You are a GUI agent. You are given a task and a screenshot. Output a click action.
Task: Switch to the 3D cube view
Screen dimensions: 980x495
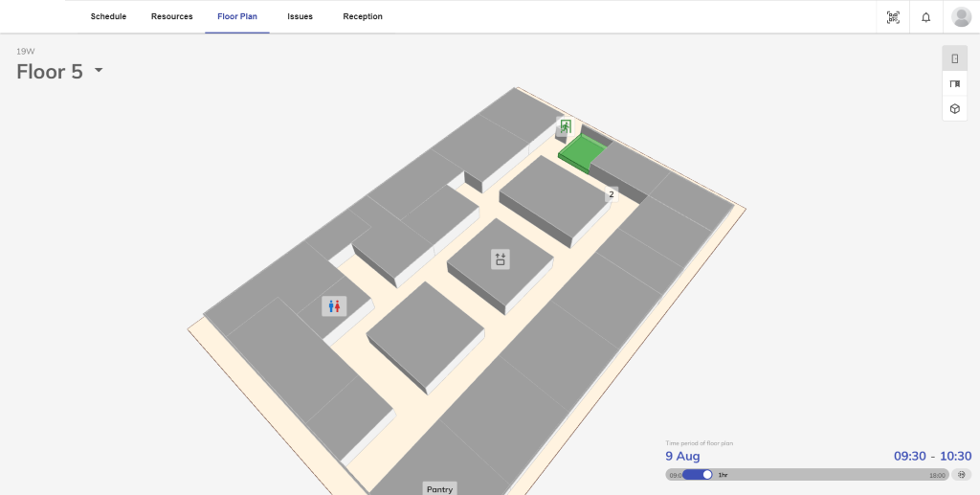tap(954, 109)
